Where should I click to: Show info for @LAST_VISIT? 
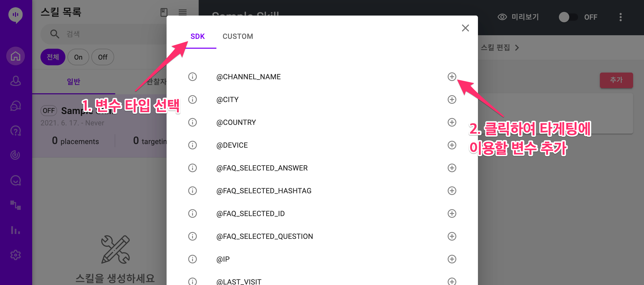(193, 281)
